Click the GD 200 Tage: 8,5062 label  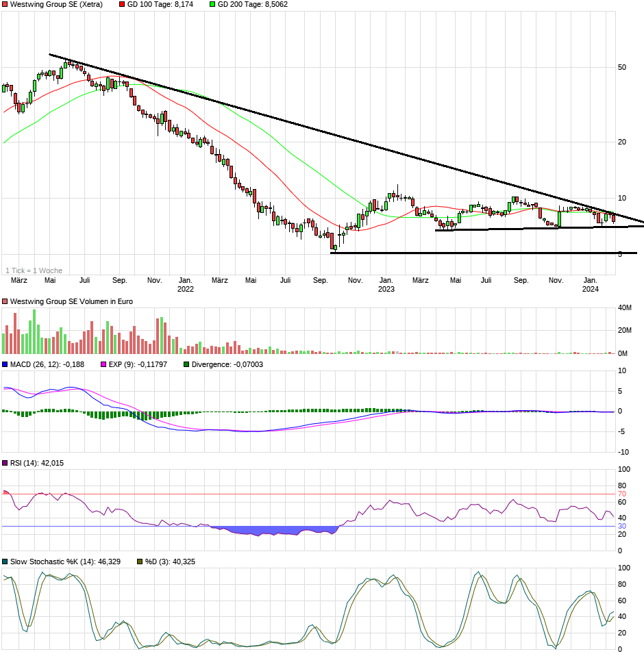pos(252,4)
